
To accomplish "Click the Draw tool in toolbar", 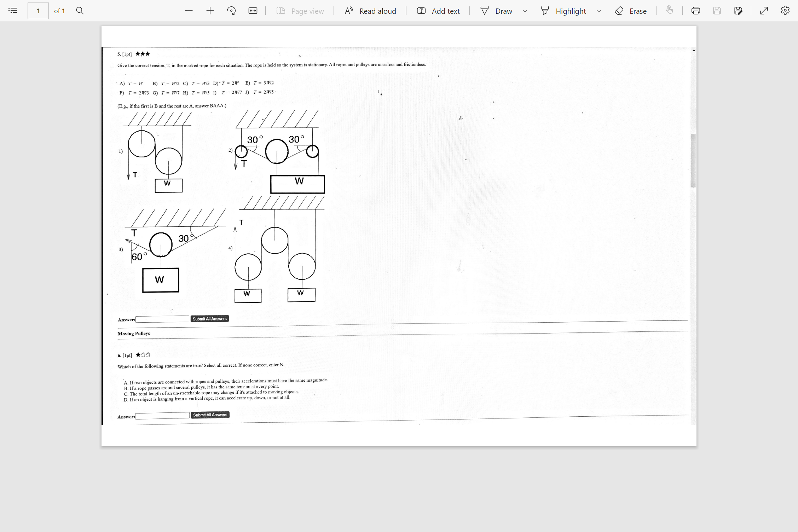I will point(503,11).
